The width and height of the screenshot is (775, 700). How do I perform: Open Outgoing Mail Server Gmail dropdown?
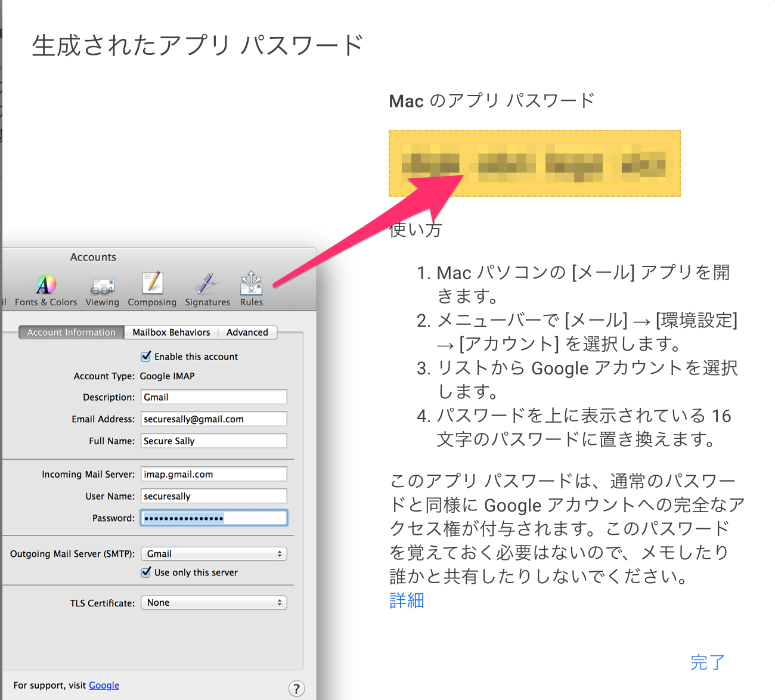[214, 554]
